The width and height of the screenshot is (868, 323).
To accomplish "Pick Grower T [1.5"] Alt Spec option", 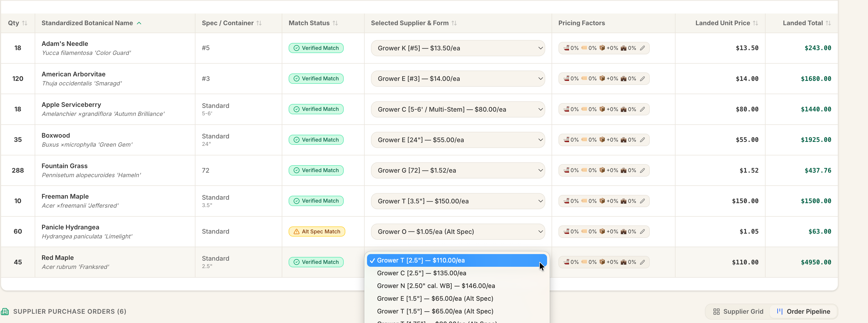I will 457,311.
